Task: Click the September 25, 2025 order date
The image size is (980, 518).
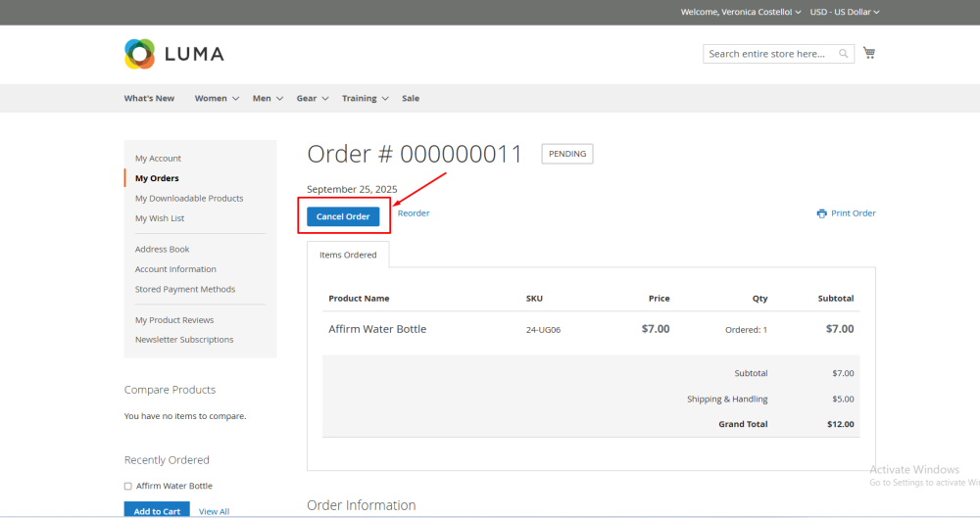Action: pyautogui.click(x=352, y=189)
